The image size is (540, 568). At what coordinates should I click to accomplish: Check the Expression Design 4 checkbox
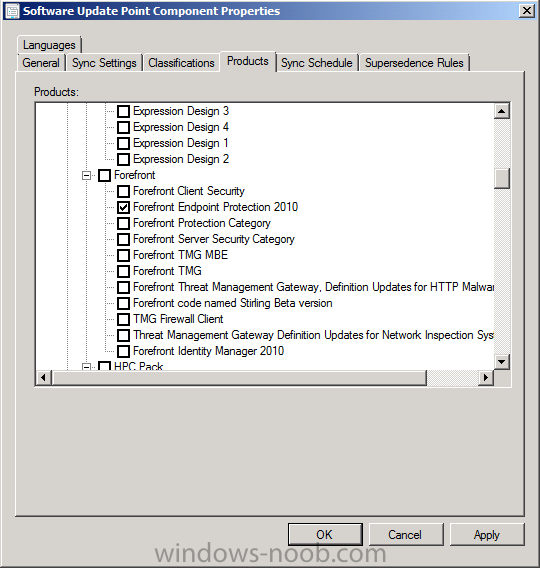point(124,127)
